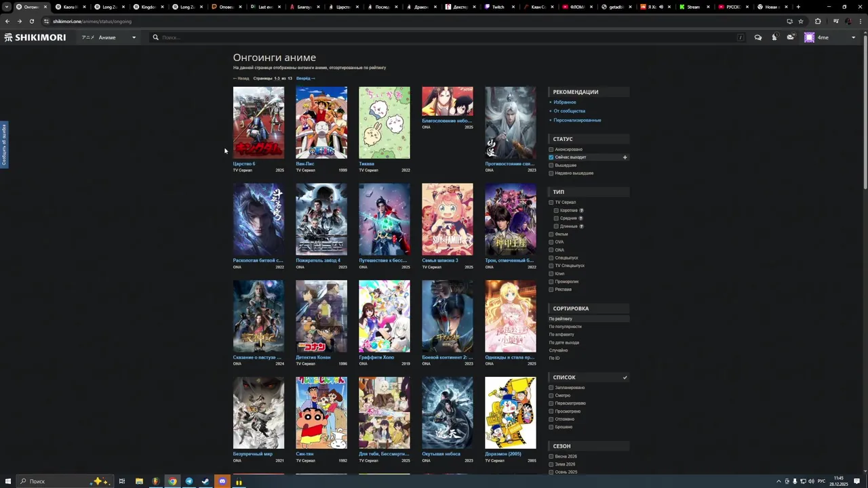
Task: Go back with browser back arrow
Action: point(7,21)
